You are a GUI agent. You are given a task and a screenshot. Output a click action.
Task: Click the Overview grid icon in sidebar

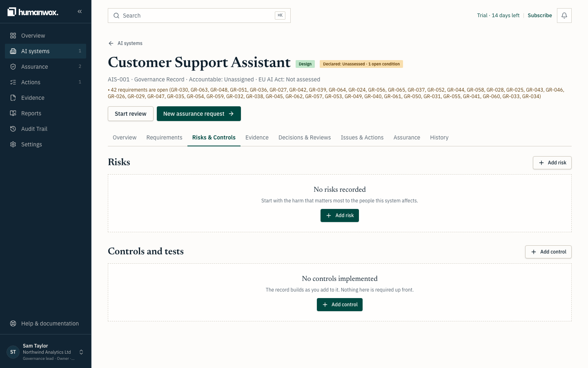[13, 36]
